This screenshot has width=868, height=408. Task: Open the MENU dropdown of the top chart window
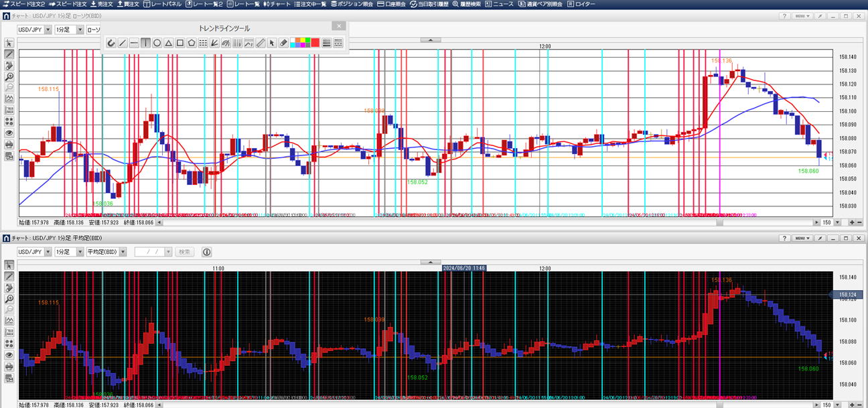pos(802,16)
